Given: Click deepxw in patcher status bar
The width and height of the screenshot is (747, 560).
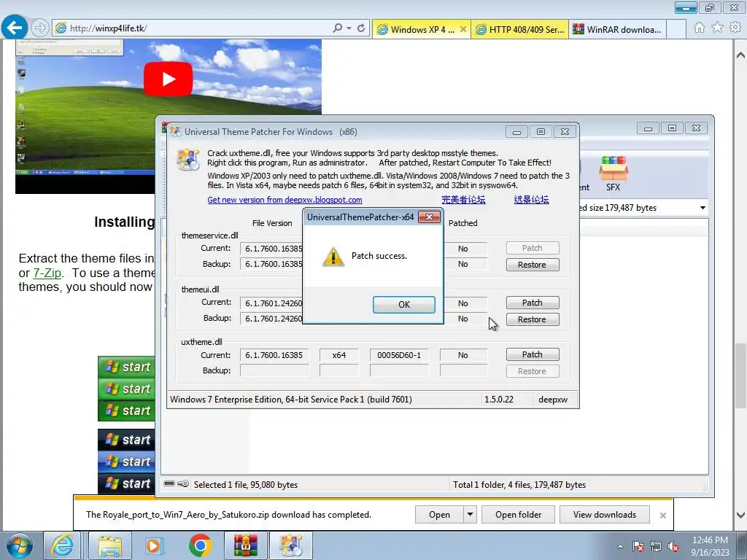Looking at the screenshot, I should point(553,400).
